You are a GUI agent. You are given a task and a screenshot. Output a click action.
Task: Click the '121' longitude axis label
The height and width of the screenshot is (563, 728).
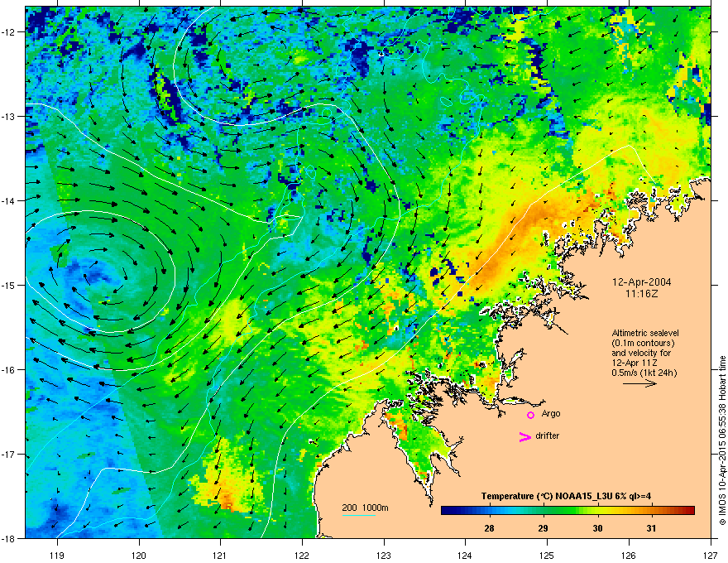(x=221, y=555)
